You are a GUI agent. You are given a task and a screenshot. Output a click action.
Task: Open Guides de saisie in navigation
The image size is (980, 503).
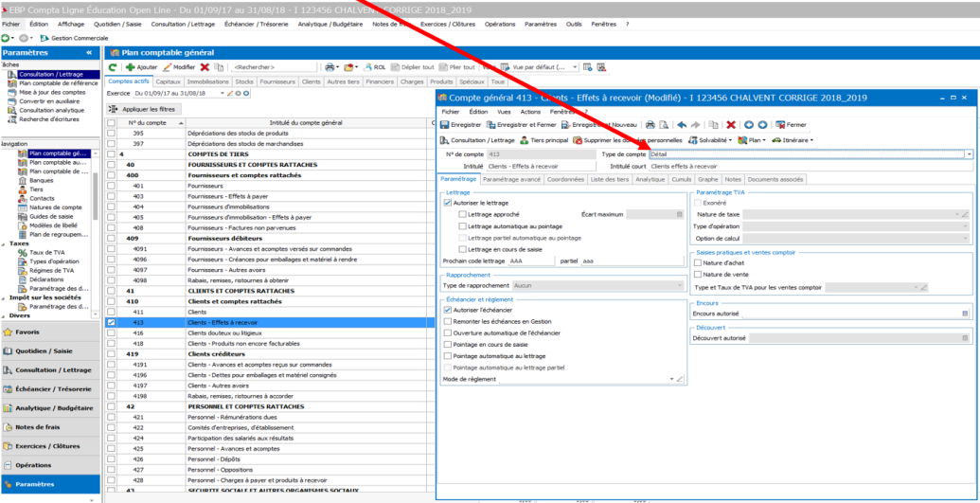tap(51, 217)
